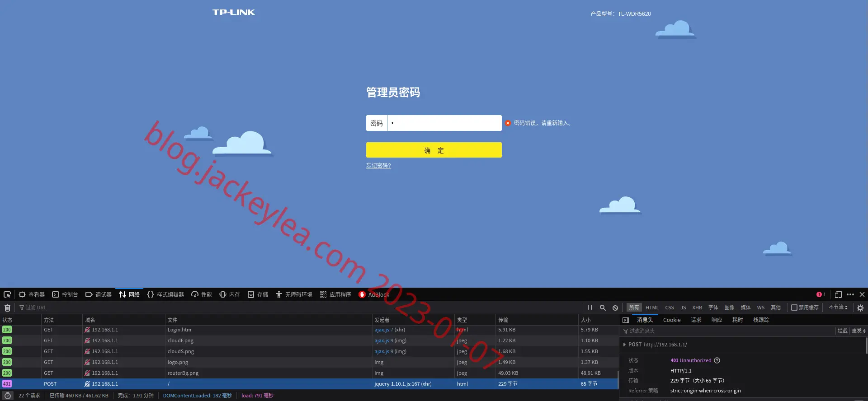The image size is (868, 401).
Task: Click the element picker icon in devtools
Action: (x=7, y=294)
